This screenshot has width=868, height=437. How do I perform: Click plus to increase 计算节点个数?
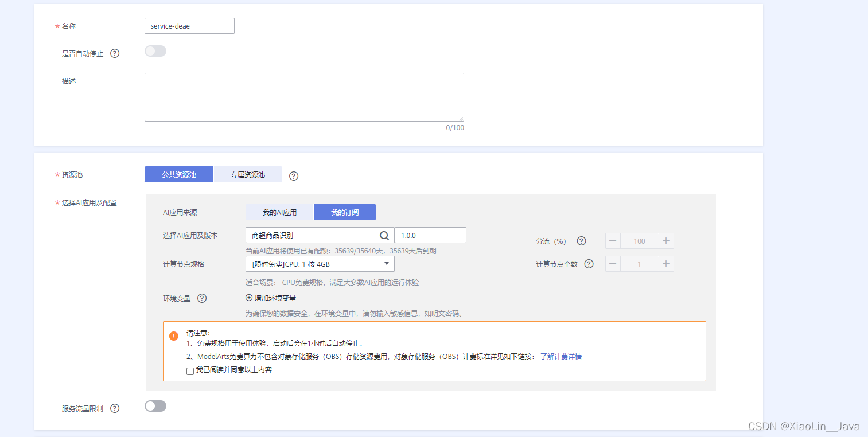[665, 264]
